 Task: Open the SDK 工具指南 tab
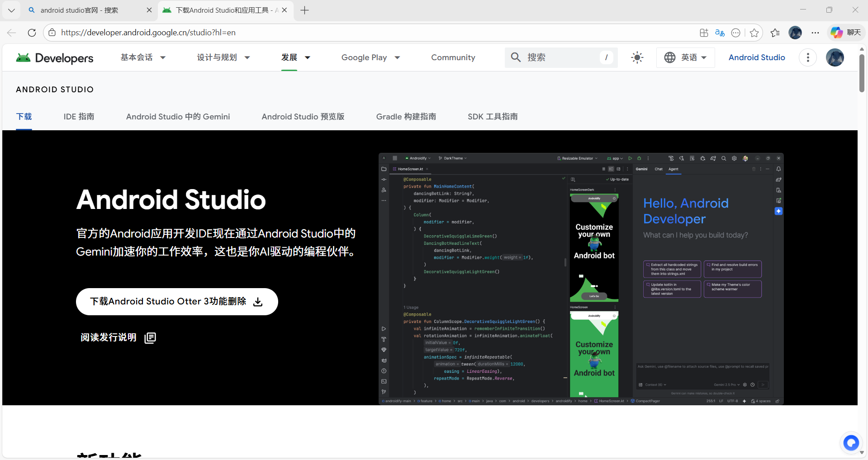(493, 117)
